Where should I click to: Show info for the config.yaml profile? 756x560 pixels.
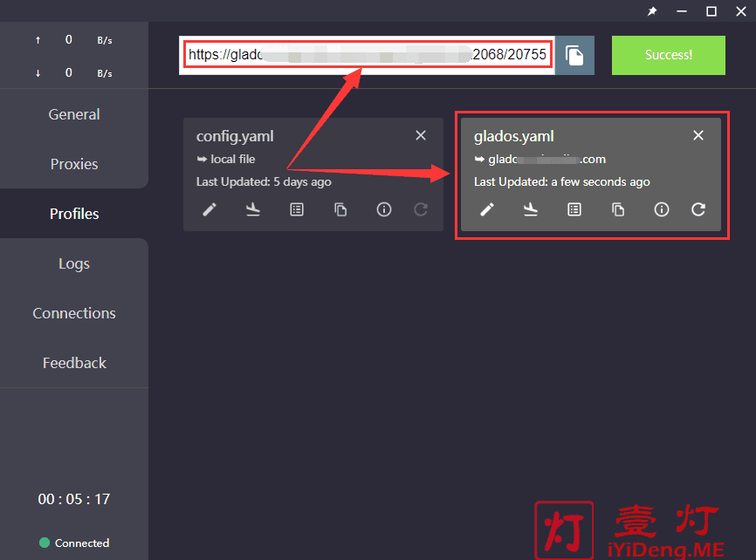click(384, 209)
